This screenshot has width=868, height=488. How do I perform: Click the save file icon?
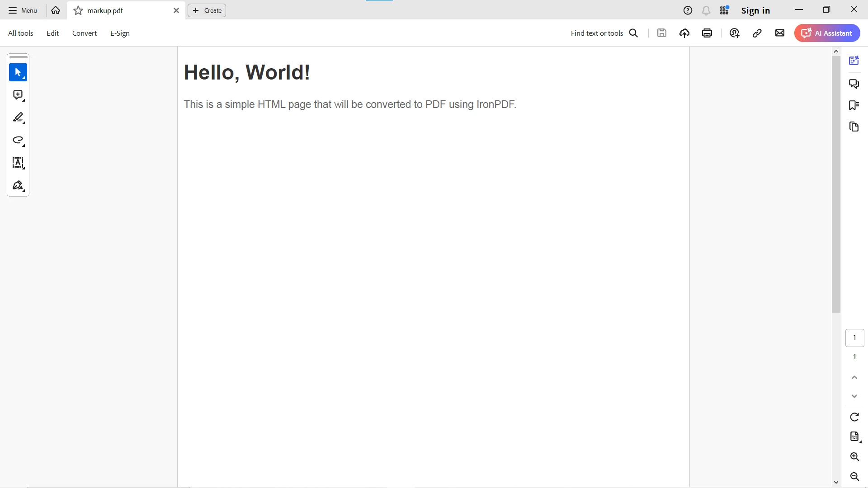point(661,33)
